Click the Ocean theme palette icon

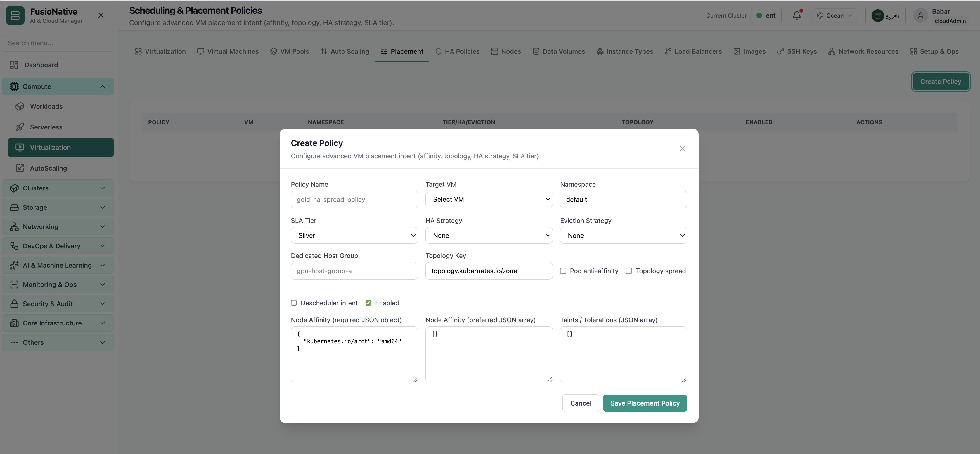tap(820, 15)
